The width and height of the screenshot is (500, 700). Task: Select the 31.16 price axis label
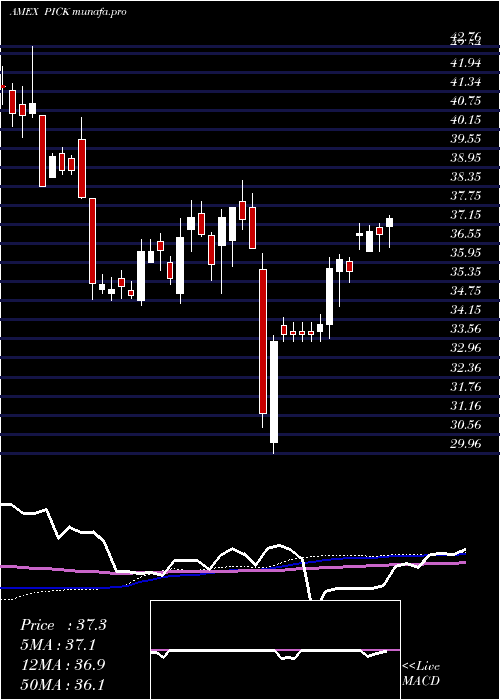coord(466,406)
